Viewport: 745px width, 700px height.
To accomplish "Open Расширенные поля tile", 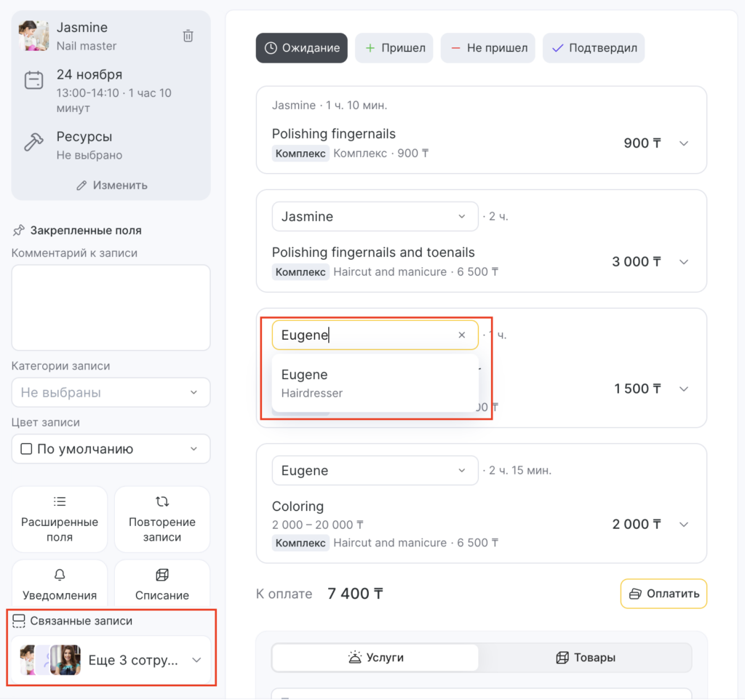I will 60,520.
